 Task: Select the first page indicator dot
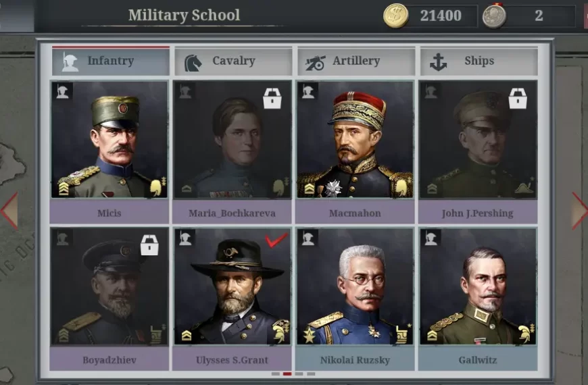(276, 374)
